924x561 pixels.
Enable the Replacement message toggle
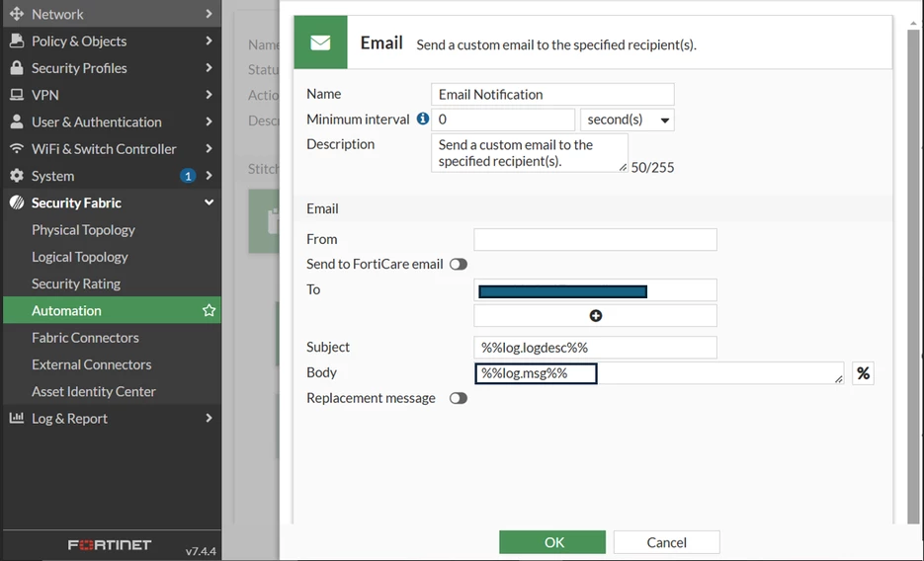click(x=458, y=399)
